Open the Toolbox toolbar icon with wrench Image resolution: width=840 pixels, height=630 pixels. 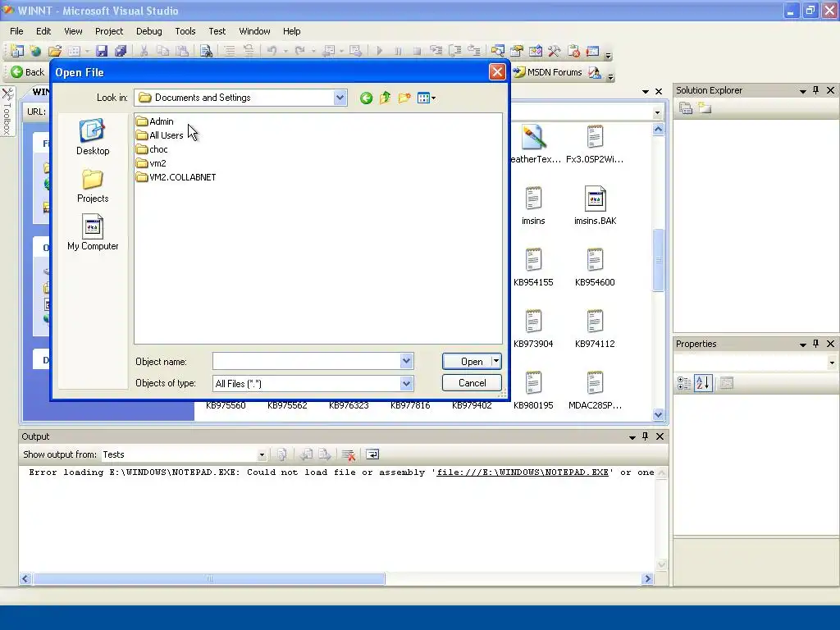click(x=554, y=51)
